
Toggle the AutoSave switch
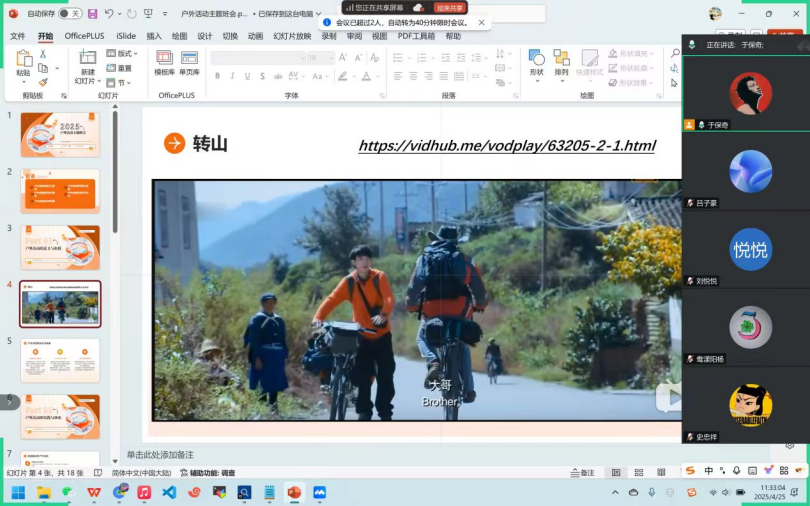69,14
